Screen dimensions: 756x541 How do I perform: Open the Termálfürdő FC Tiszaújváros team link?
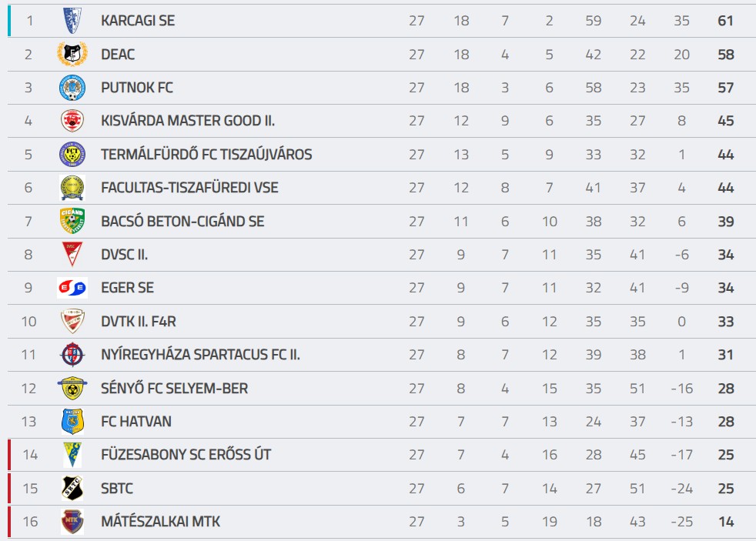206,154
